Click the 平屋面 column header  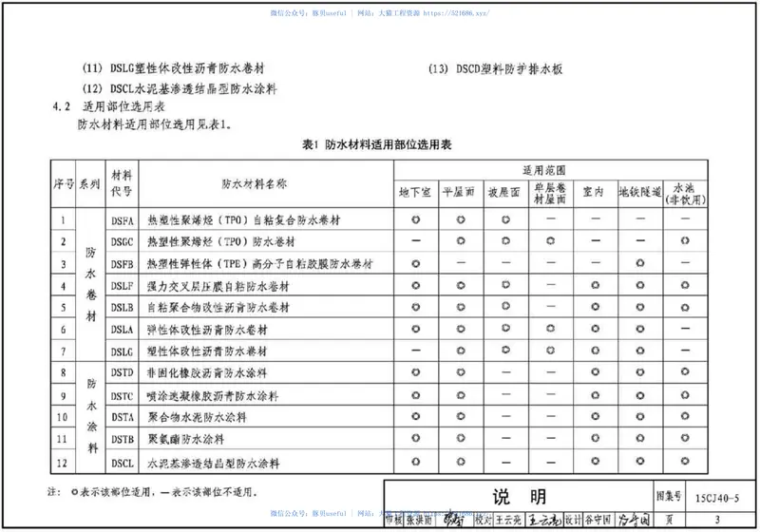[460, 192]
